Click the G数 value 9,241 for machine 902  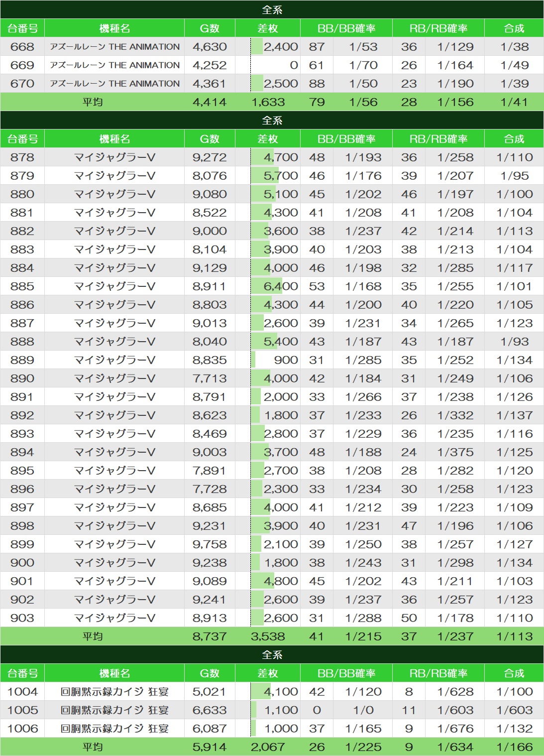210,600
